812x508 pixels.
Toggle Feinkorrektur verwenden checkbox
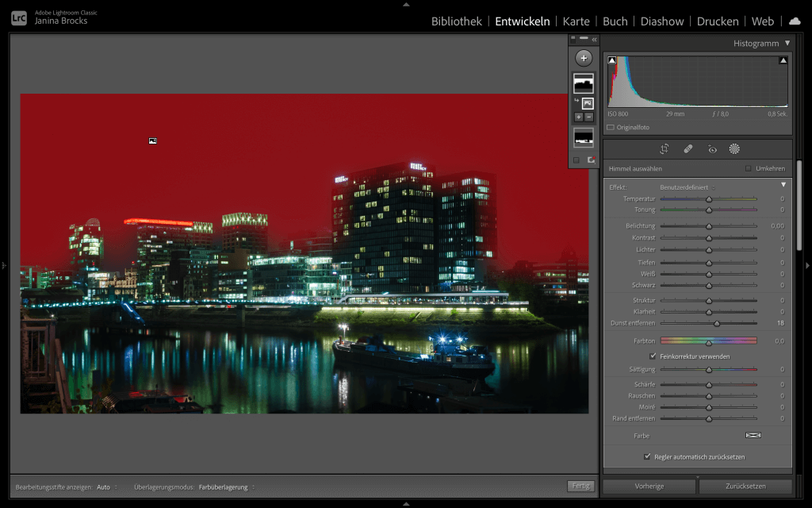coord(653,356)
